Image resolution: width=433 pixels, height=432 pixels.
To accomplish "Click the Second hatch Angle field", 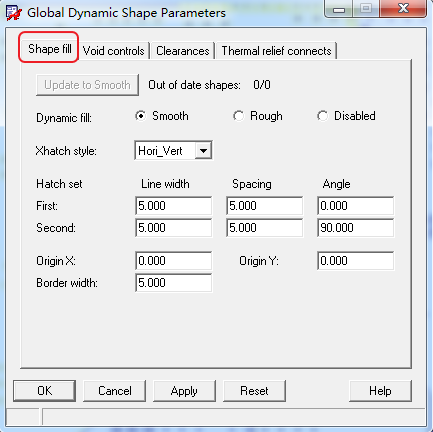I will tap(355, 228).
